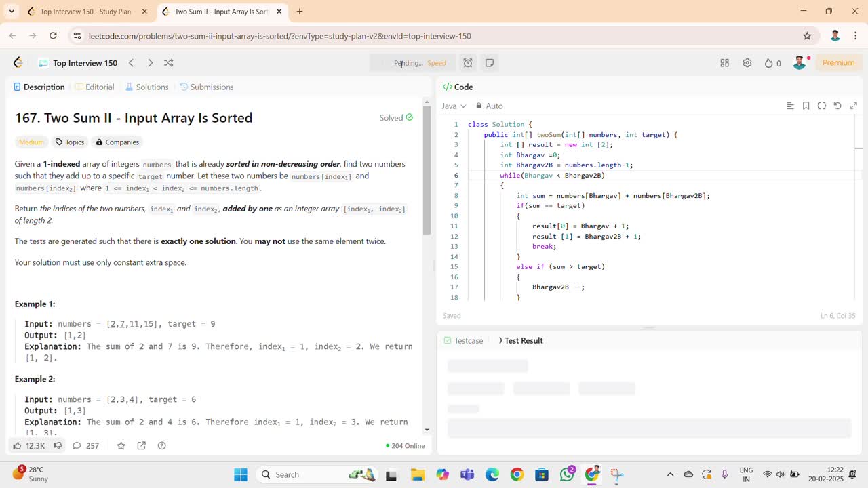This screenshot has width=868, height=488.
Task: Click the streak flame icon
Action: coord(769,63)
